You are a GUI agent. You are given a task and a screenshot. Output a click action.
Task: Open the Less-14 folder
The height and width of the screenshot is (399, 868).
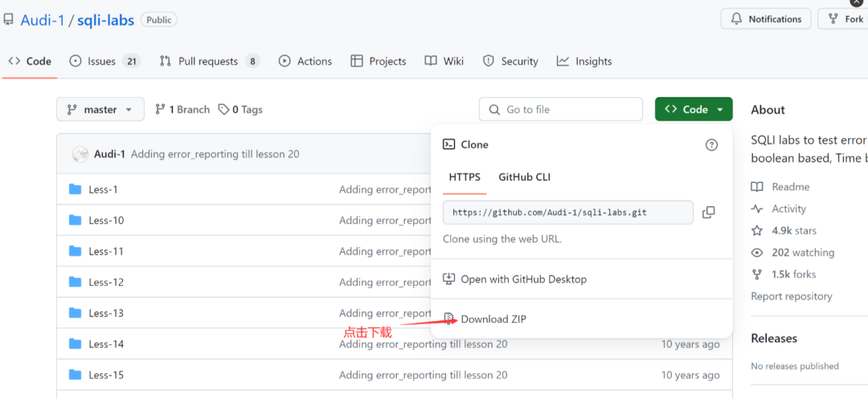tap(106, 344)
